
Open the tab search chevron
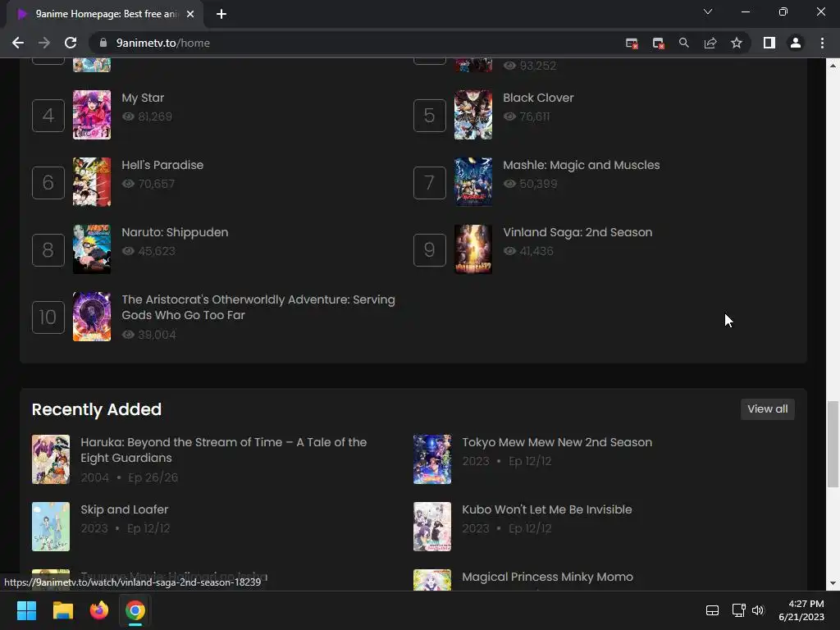tap(708, 11)
